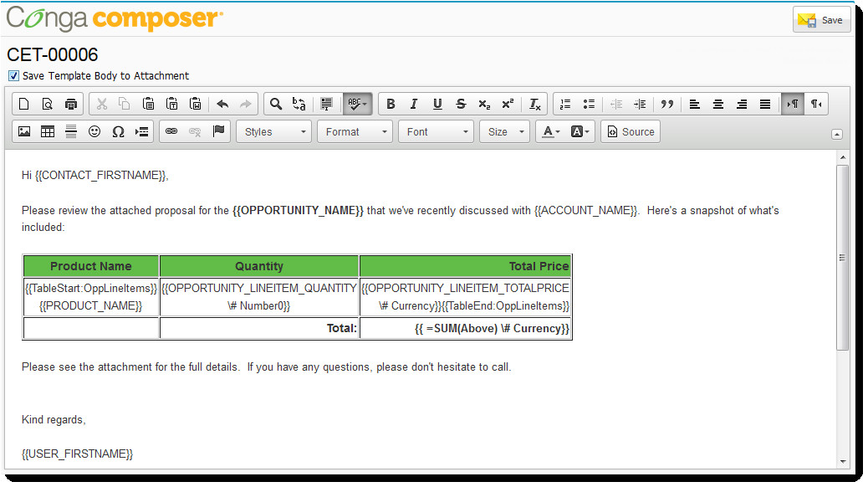Open the Size dropdown
Viewport: 868px width, 487px height.
pyautogui.click(x=504, y=132)
